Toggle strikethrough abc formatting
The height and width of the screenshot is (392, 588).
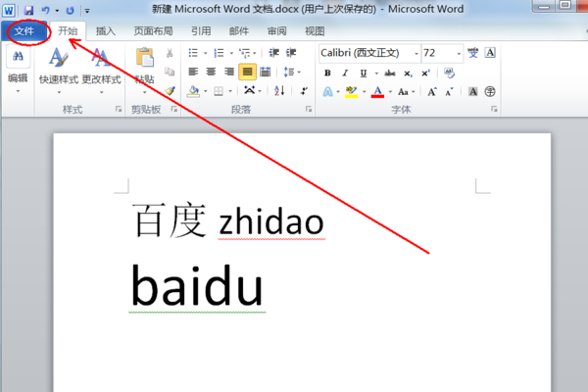(x=390, y=73)
